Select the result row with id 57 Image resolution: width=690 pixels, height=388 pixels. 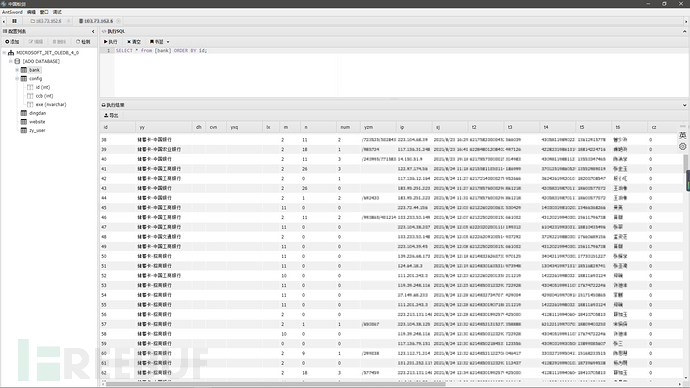point(392,324)
